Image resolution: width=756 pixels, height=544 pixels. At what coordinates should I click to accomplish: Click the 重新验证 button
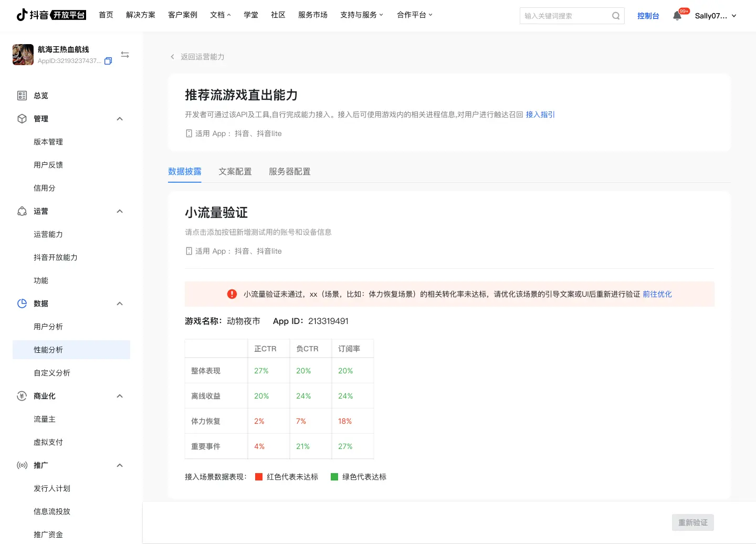point(692,522)
